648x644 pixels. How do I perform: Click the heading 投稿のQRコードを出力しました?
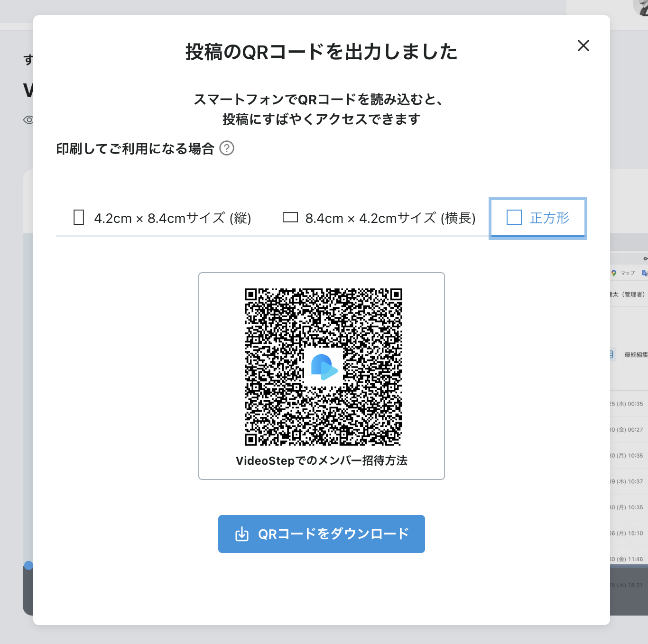click(322, 52)
